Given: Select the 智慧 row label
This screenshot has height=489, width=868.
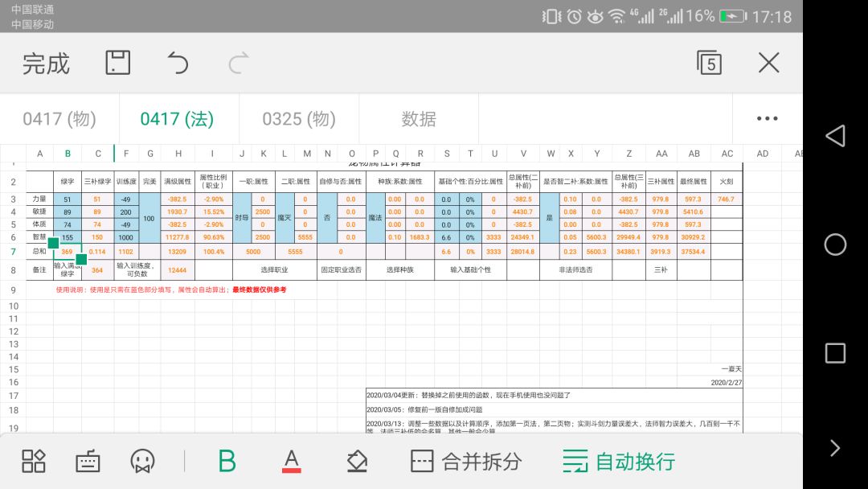Looking at the screenshot, I should click(39, 237).
